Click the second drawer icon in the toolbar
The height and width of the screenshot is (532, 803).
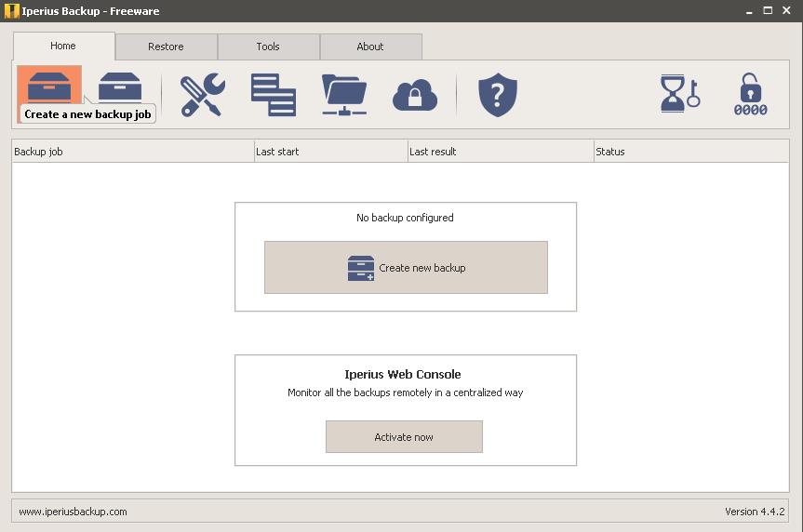pos(120,86)
